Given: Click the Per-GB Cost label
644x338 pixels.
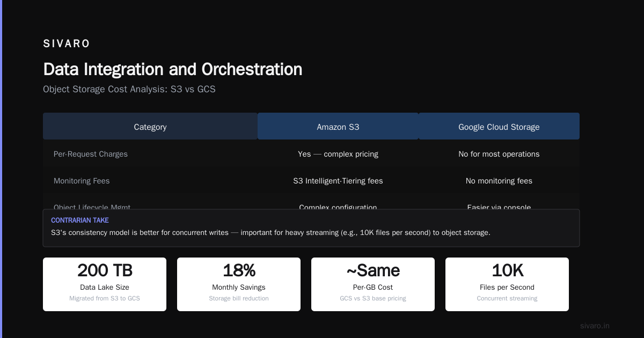Looking at the screenshot, I should (373, 288).
